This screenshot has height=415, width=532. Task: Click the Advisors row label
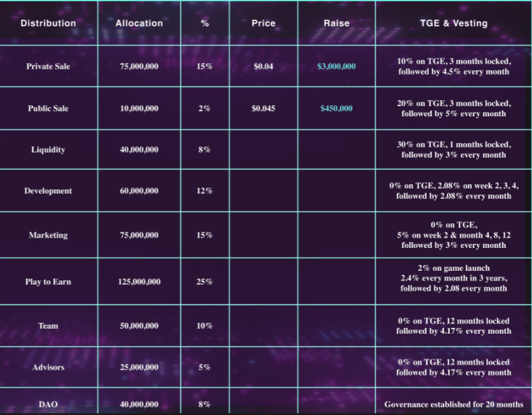(x=48, y=367)
